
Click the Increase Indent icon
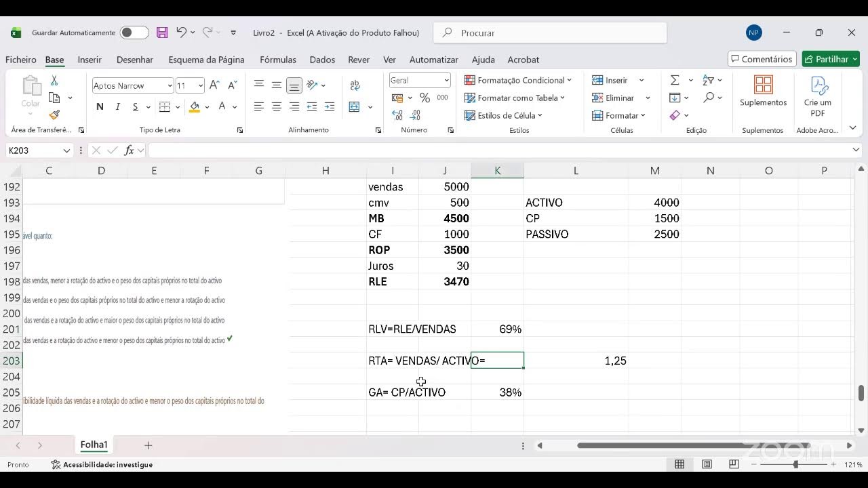pos(330,107)
